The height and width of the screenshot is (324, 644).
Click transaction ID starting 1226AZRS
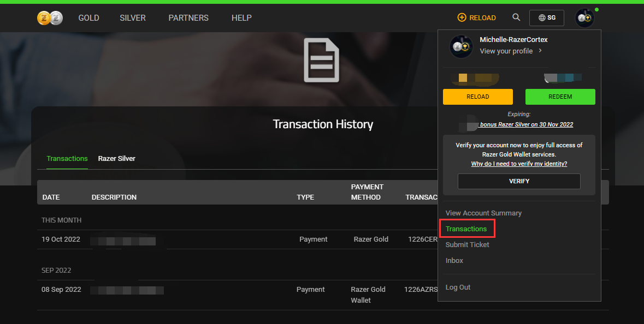pos(421,289)
